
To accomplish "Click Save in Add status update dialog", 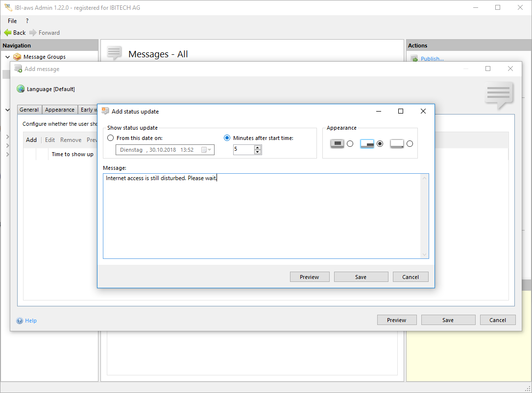I will pyautogui.click(x=361, y=277).
